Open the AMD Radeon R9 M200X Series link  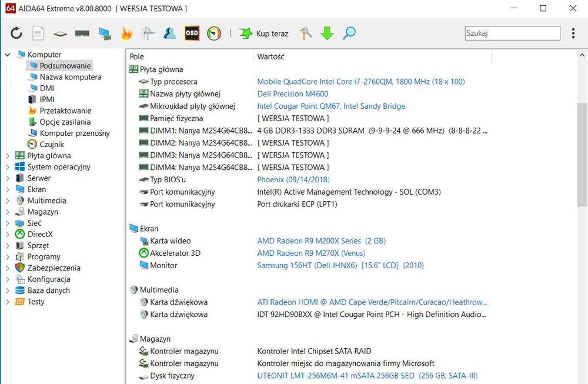coord(322,241)
